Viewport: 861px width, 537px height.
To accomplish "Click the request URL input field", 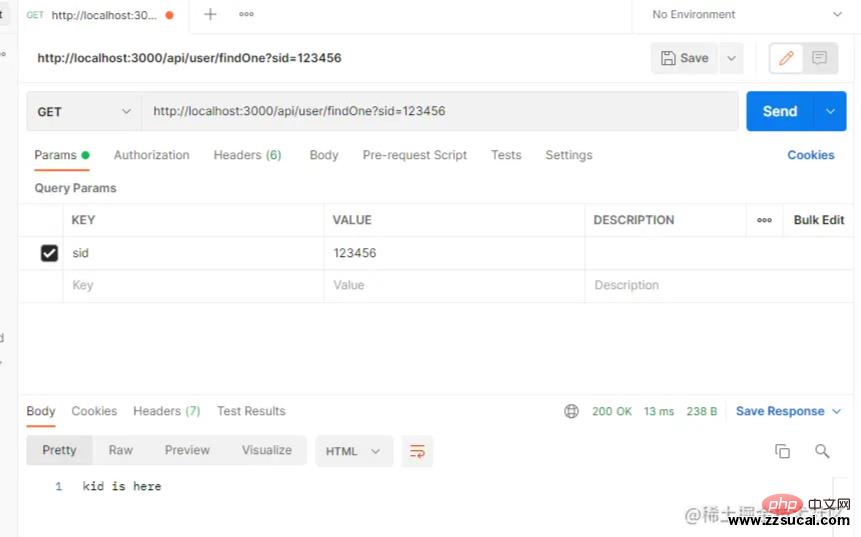I will click(439, 111).
